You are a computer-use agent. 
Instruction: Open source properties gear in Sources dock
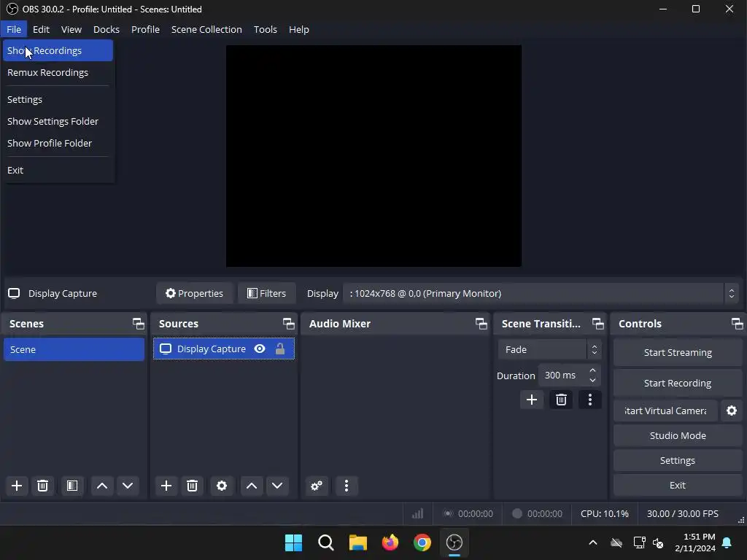click(222, 486)
